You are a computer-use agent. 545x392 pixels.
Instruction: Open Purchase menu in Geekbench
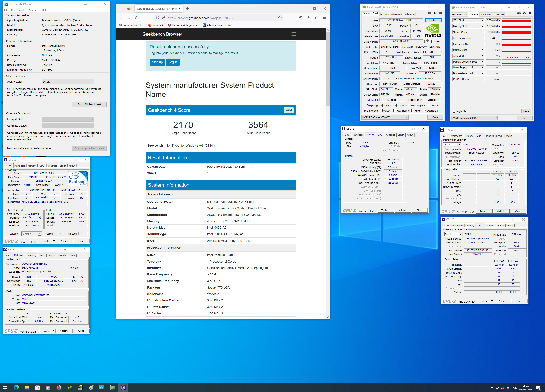point(33,10)
